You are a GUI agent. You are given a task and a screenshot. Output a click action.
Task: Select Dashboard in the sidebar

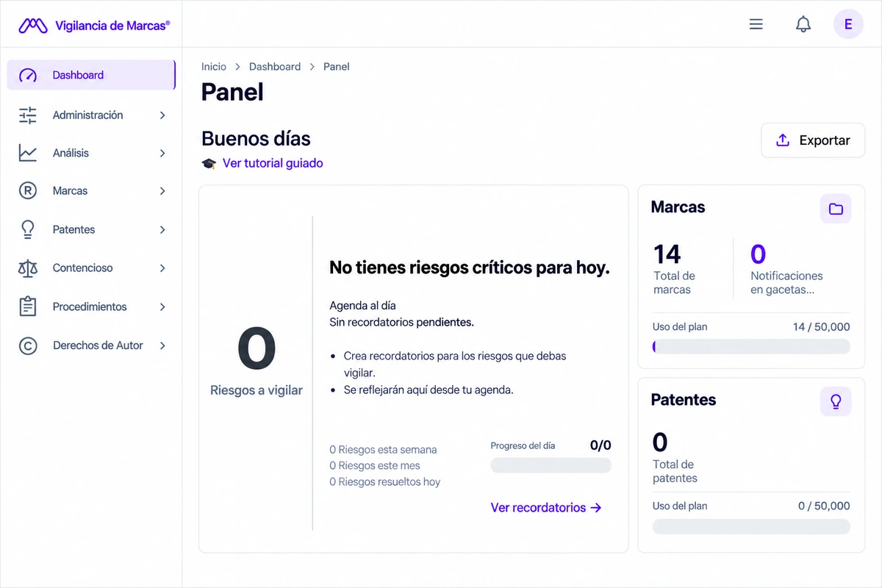[x=91, y=75]
